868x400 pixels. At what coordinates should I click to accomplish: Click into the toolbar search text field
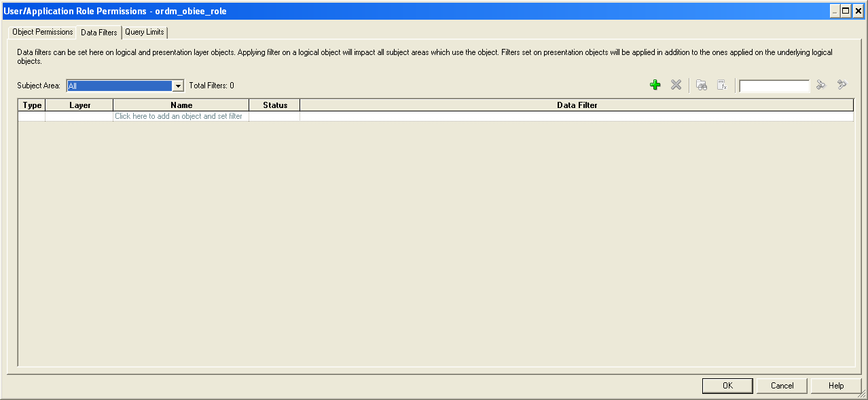774,86
